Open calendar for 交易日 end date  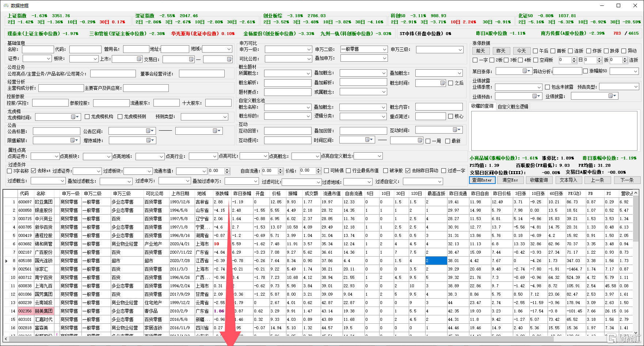point(229,59)
